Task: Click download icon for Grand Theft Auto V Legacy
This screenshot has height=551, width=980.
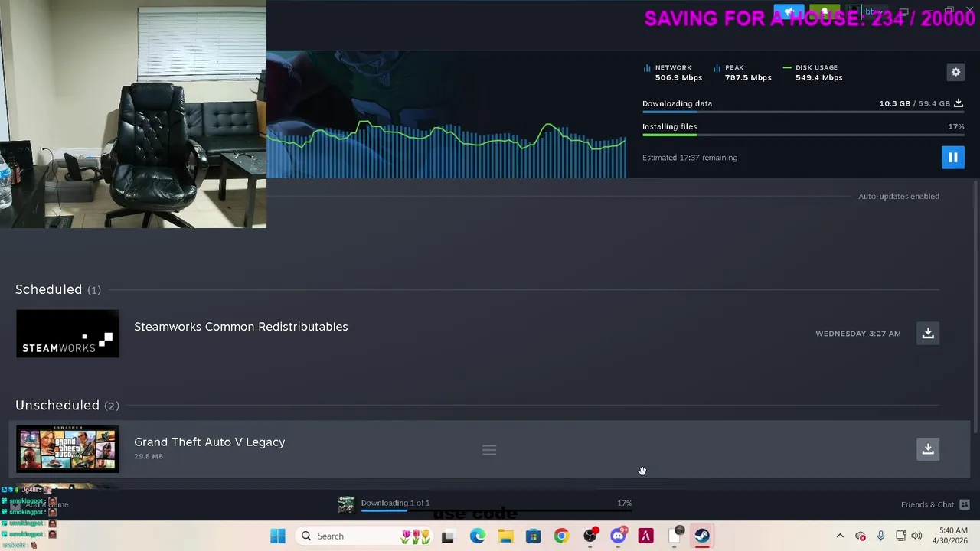Action: (x=928, y=448)
